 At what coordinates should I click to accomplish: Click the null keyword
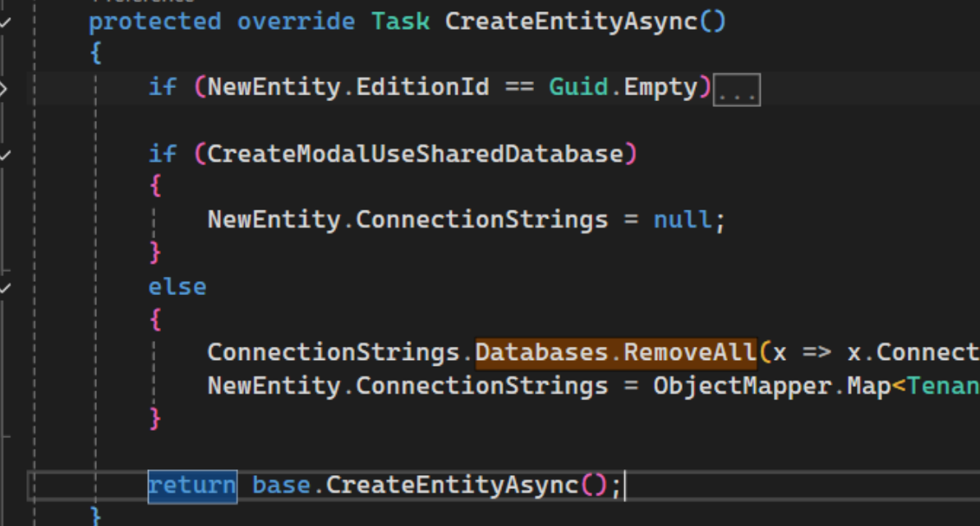tap(682, 220)
